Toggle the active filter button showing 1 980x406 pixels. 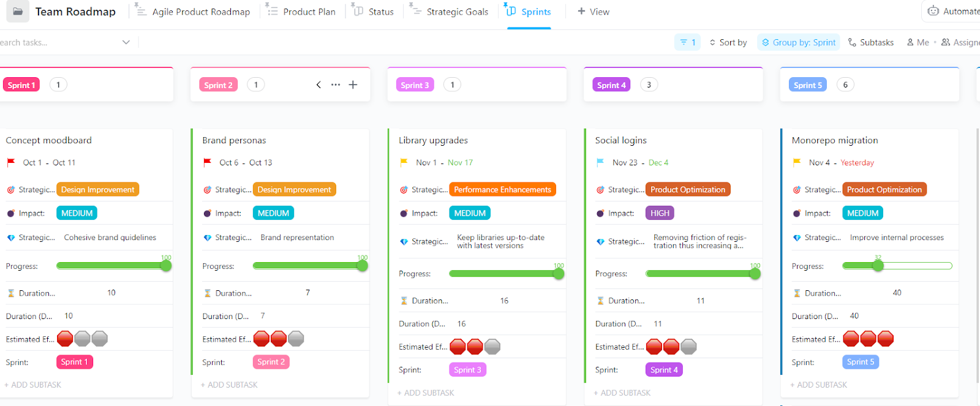coord(687,42)
